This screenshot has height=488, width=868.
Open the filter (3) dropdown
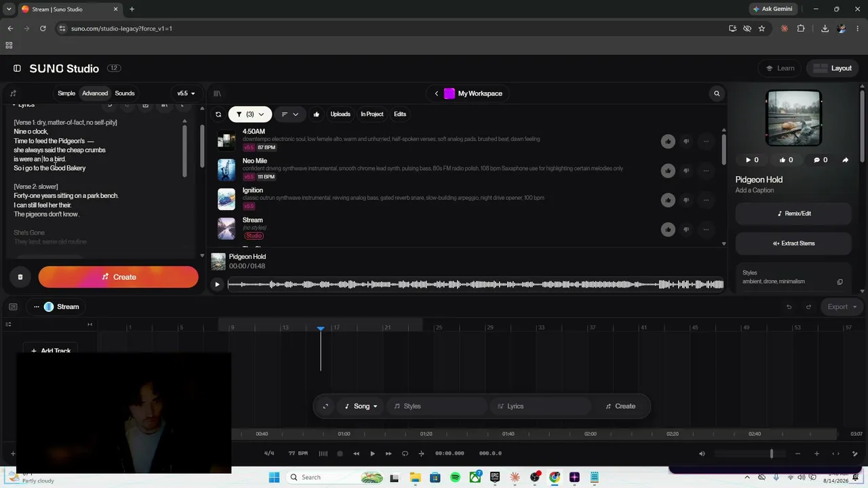tap(250, 115)
